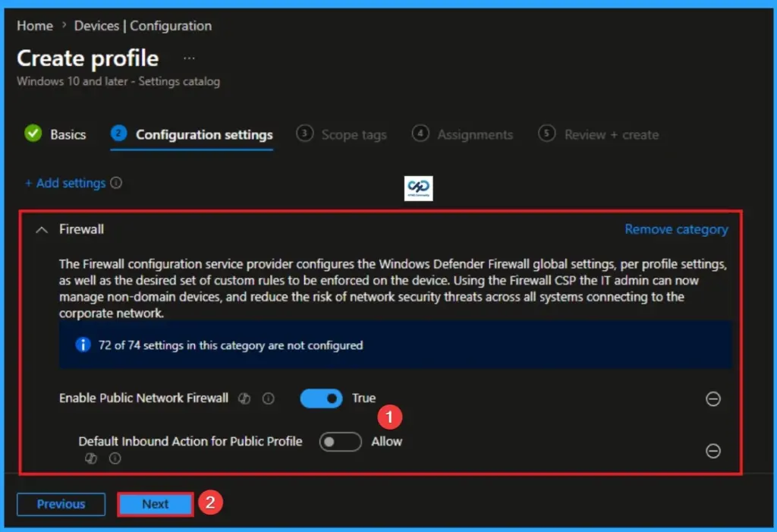This screenshot has height=532, width=777.
Task: Click info icon under Default Inbound Action label
Action: pos(114,458)
